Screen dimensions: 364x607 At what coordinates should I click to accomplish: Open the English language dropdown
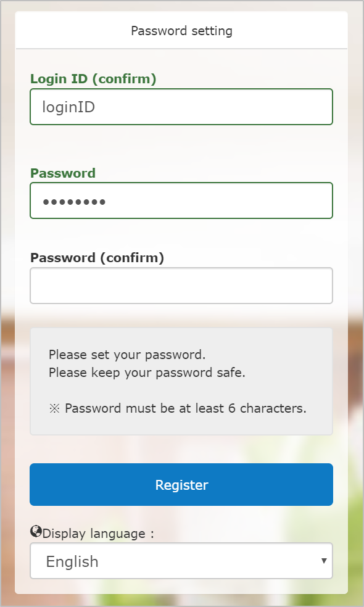[x=181, y=561]
